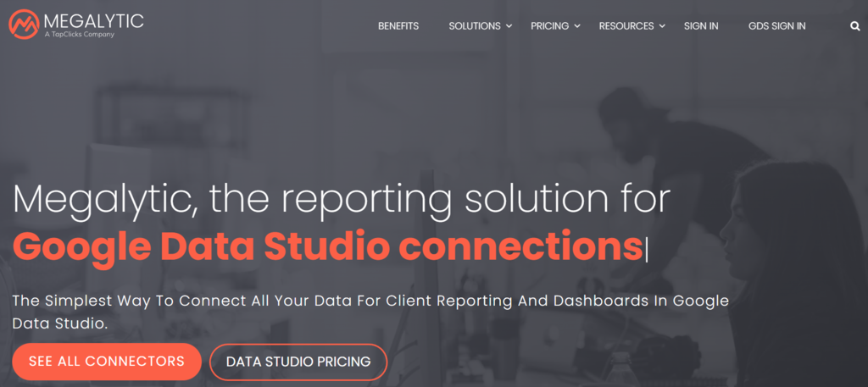The image size is (868, 387).
Task: Click the MEGALYTIC wordmark text
Action: click(x=93, y=21)
